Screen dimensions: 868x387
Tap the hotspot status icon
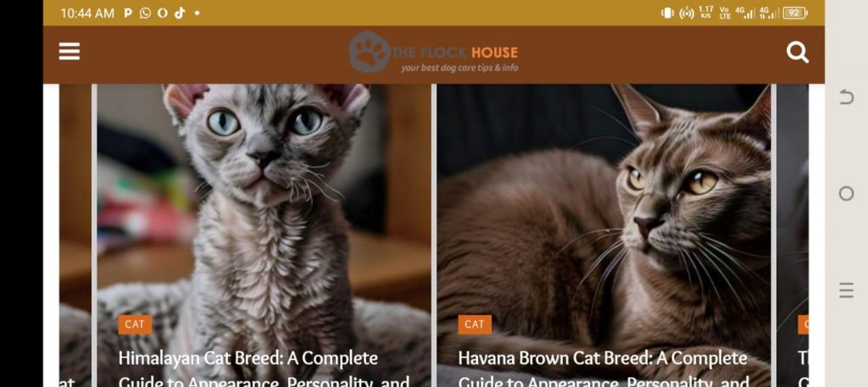pyautogui.click(x=687, y=13)
